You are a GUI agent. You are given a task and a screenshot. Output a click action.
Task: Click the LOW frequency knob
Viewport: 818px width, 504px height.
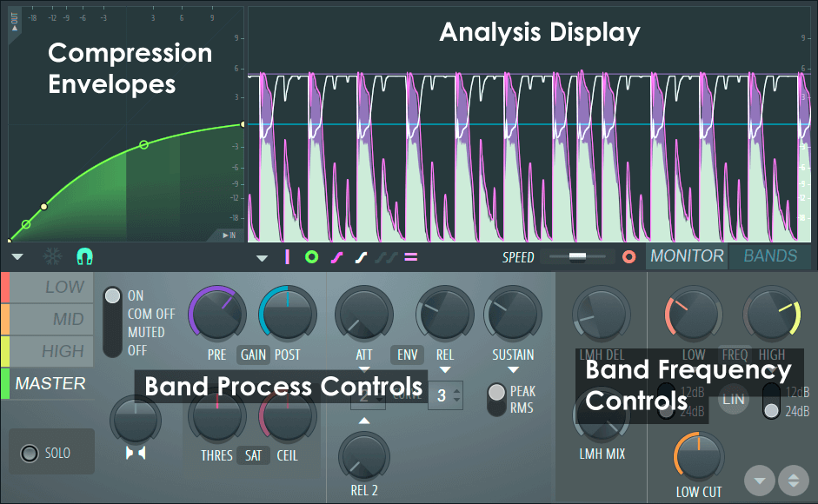point(694,315)
